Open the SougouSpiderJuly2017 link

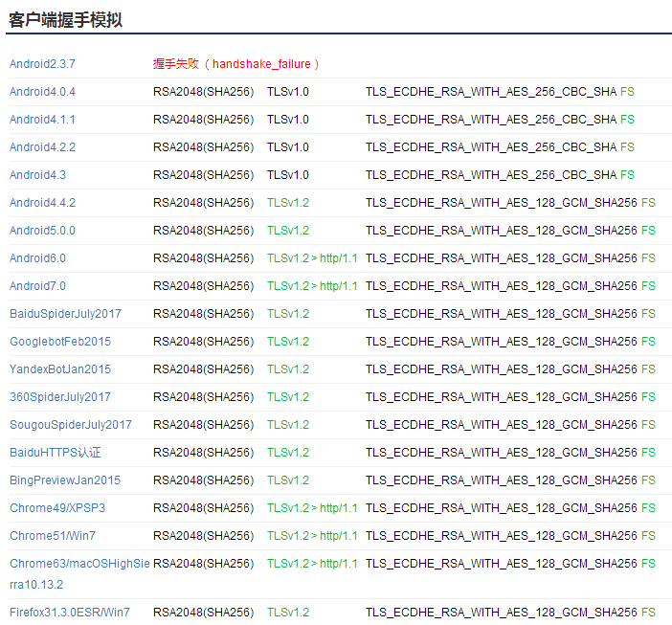point(71,425)
